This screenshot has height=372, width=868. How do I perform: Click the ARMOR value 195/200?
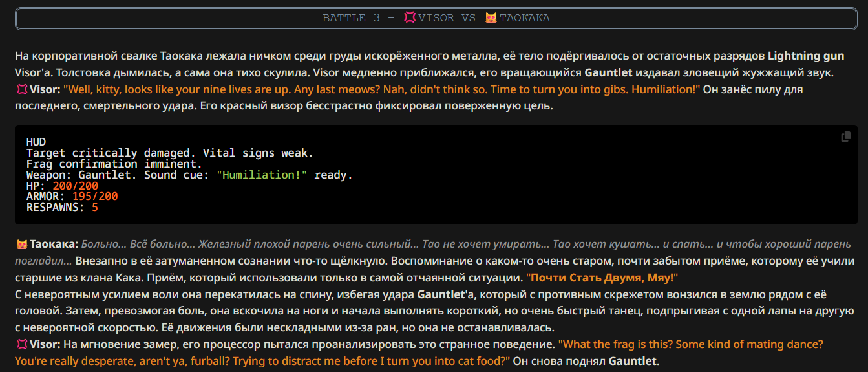pos(95,197)
